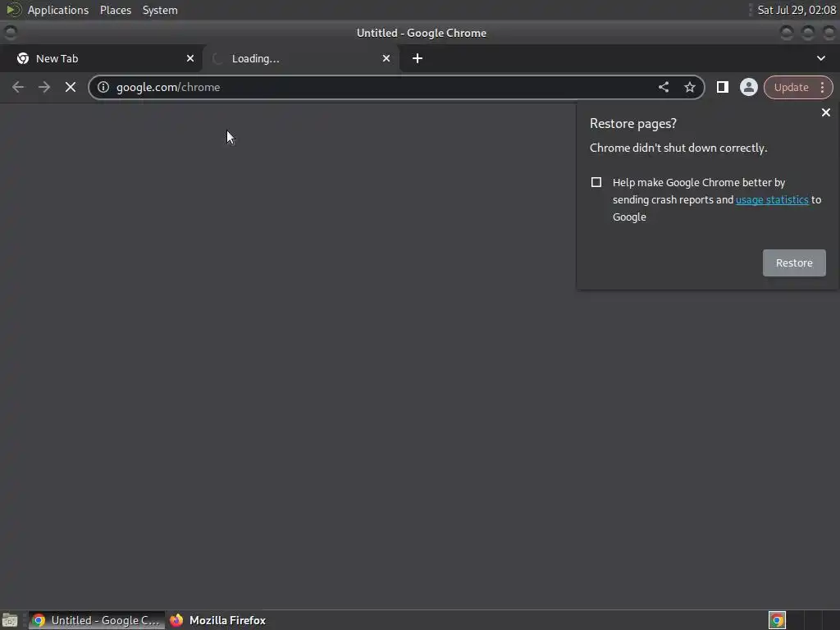Close the New Tab tab
The image size is (840, 630).
pyautogui.click(x=190, y=58)
